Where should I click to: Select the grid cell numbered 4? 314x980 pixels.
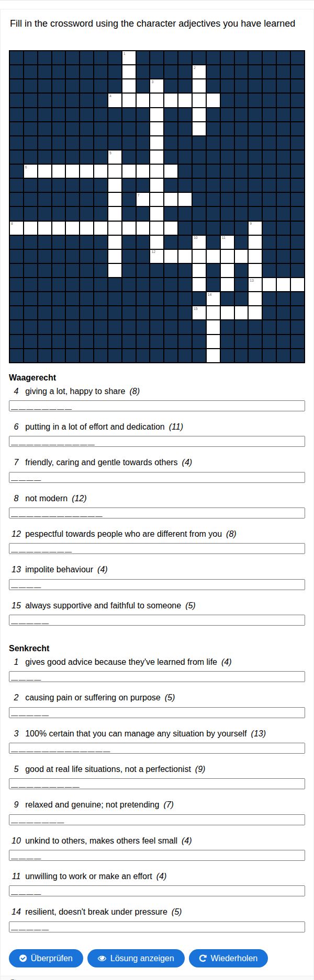[x=115, y=100]
